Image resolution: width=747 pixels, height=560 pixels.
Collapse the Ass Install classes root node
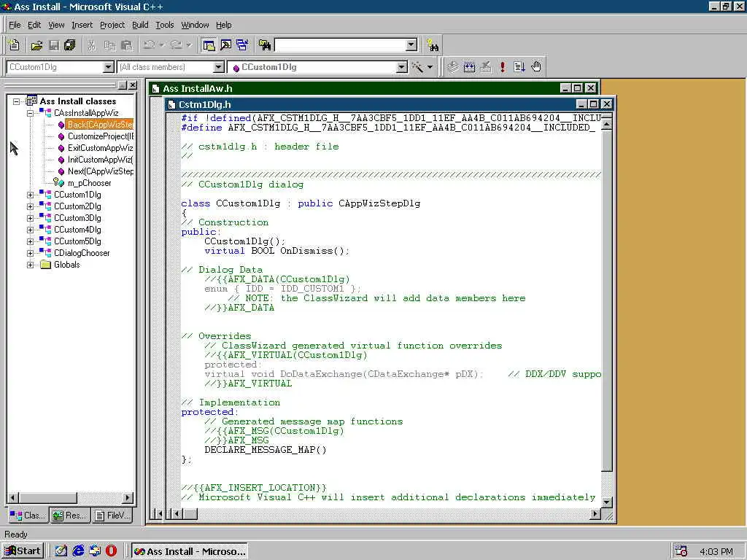(x=17, y=101)
